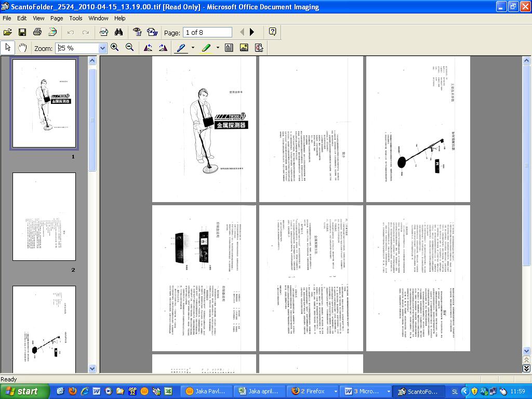
Task: Click the thumbnail pane scroll down arrow
Action: click(x=92, y=369)
